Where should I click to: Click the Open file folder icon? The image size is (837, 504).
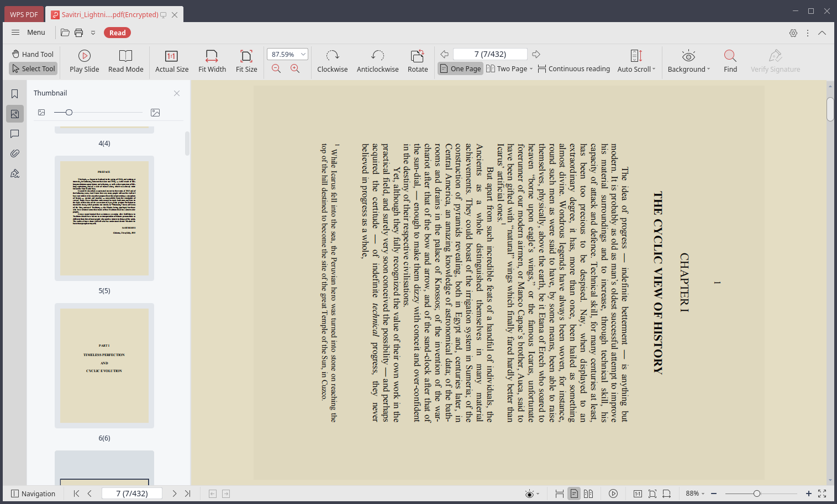pos(65,33)
